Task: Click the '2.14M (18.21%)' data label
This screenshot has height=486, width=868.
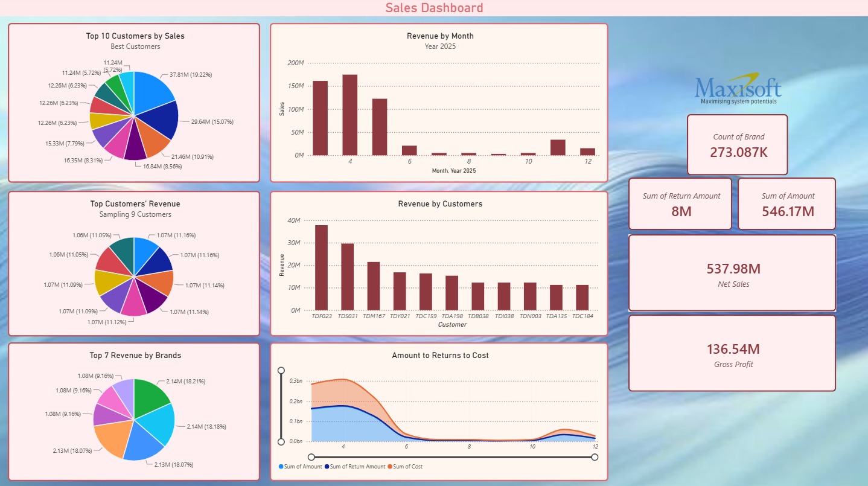Action: coord(185,382)
